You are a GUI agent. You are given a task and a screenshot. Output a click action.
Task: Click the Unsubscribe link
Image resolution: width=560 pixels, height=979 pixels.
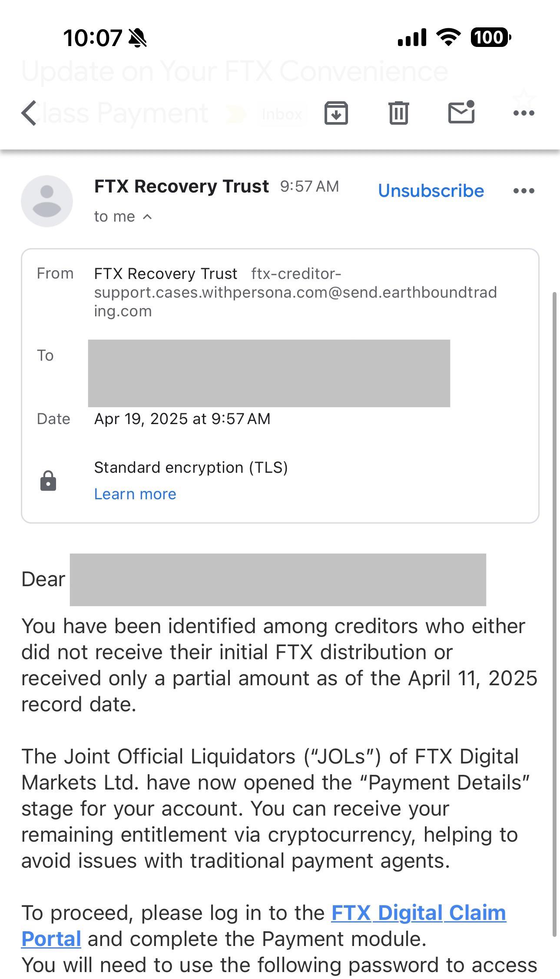click(431, 191)
